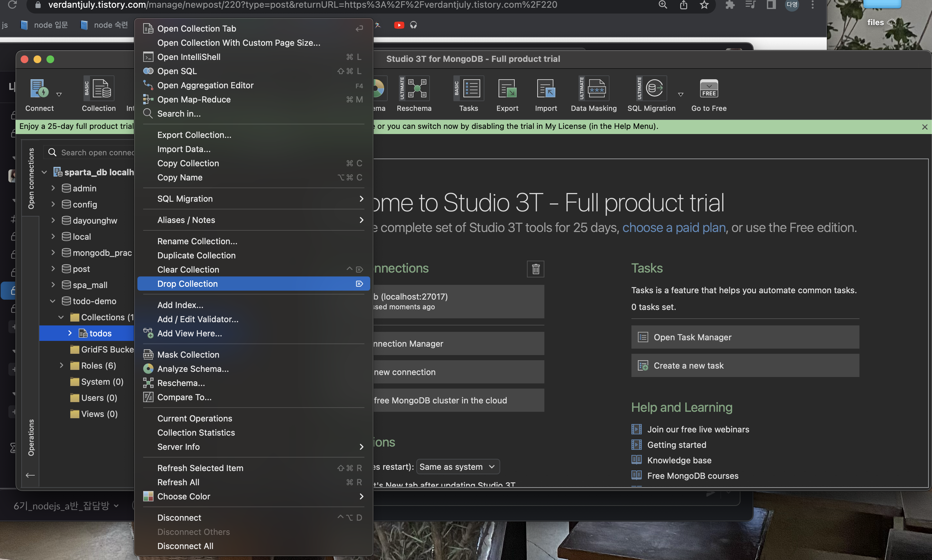The width and height of the screenshot is (932, 560).
Task: Expand the Roles (6) folder
Action: click(61, 365)
